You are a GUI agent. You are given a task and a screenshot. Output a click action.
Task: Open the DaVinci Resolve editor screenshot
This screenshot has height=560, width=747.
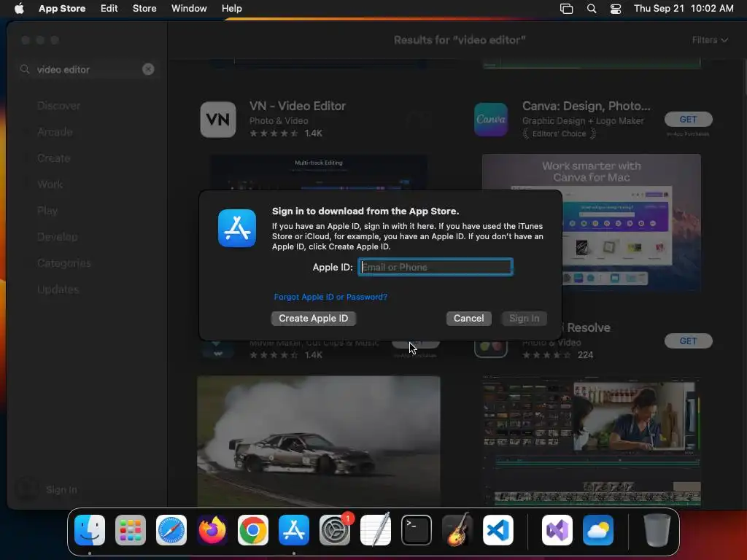click(591, 440)
